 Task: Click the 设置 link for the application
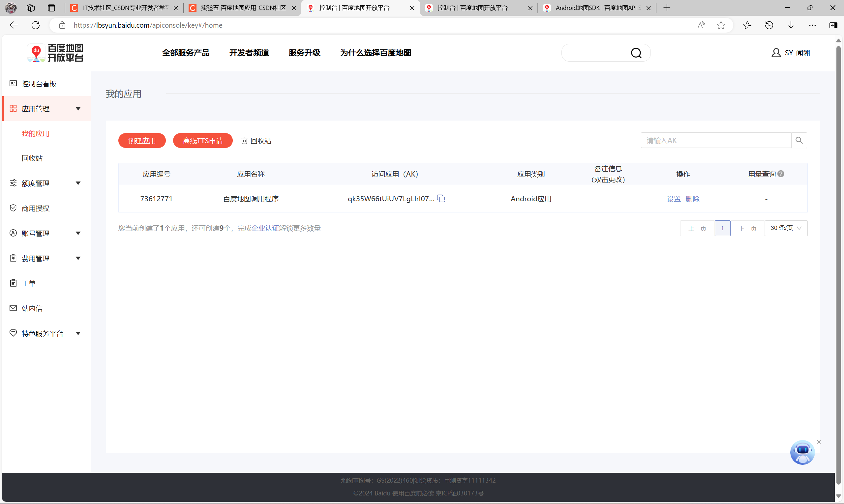tap(673, 199)
